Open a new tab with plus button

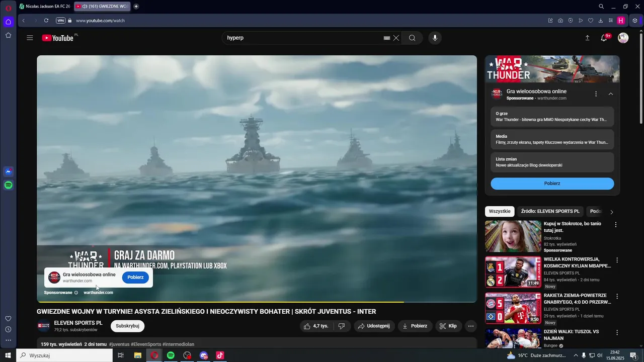point(136,7)
